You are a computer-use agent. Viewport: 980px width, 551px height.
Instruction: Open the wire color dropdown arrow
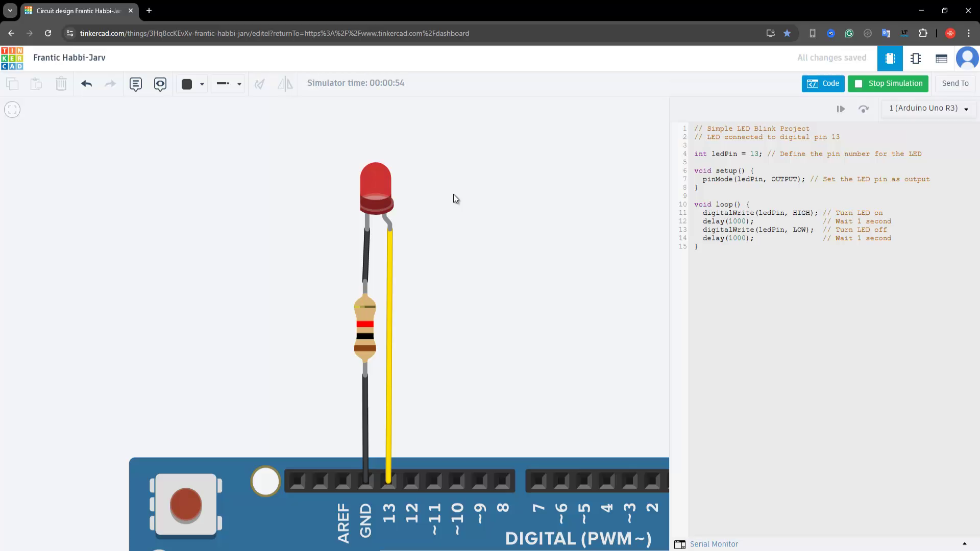(202, 84)
